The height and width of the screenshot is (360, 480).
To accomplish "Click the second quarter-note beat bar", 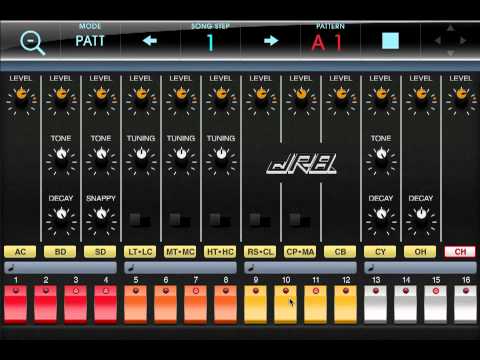I will pos(180,268).
